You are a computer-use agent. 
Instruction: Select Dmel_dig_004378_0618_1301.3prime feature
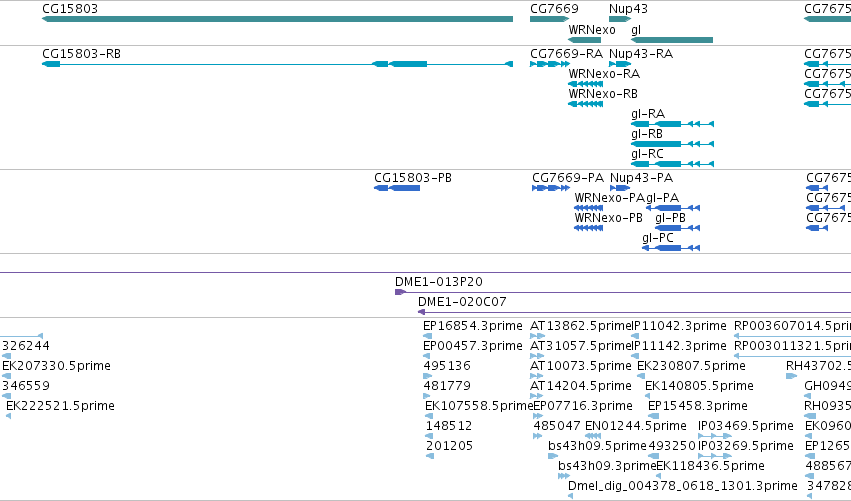click(570, 496)
